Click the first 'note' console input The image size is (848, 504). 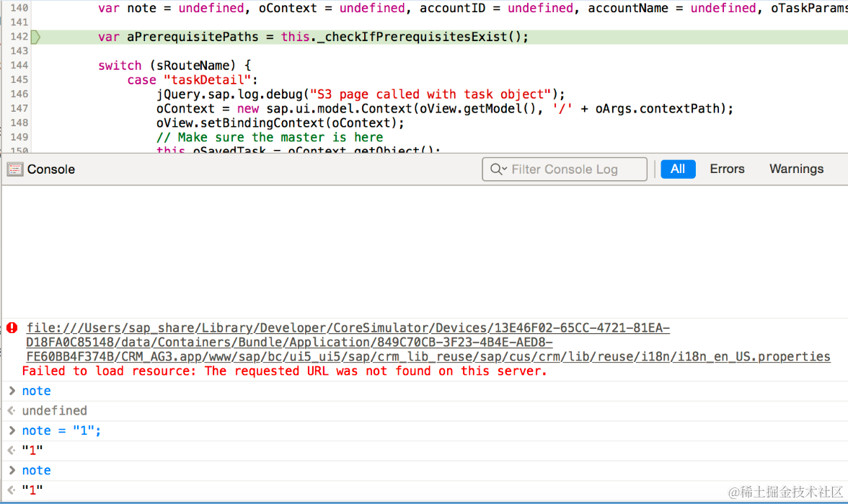click(36, 391)
